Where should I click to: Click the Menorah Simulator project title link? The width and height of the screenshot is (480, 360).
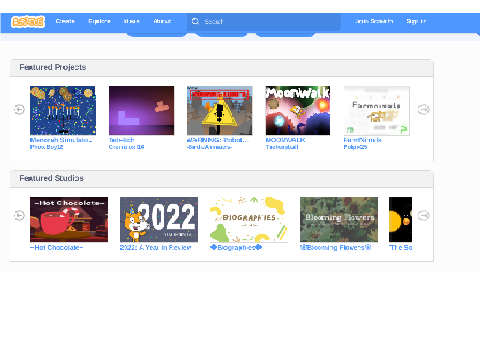tap(61, 140)
